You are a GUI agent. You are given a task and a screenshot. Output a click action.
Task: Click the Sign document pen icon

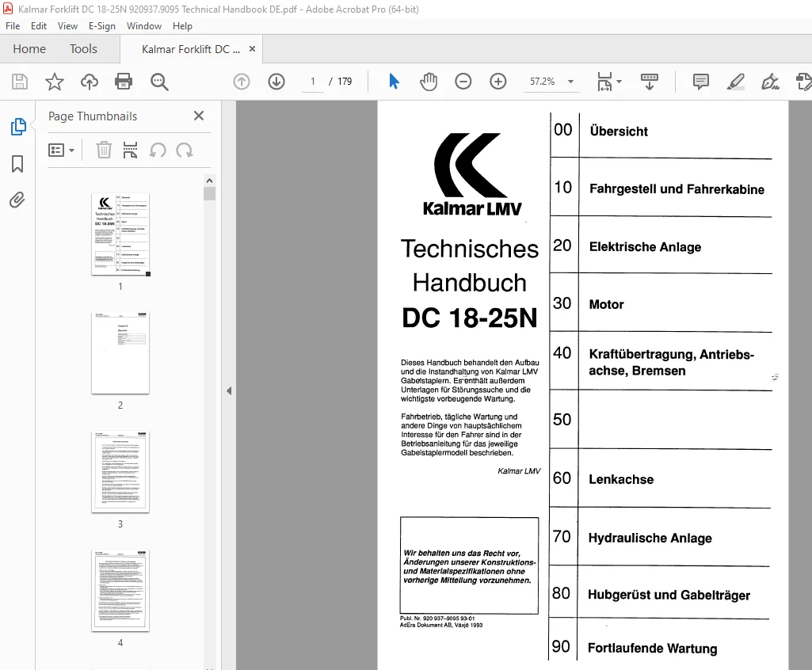click(770, 82)
